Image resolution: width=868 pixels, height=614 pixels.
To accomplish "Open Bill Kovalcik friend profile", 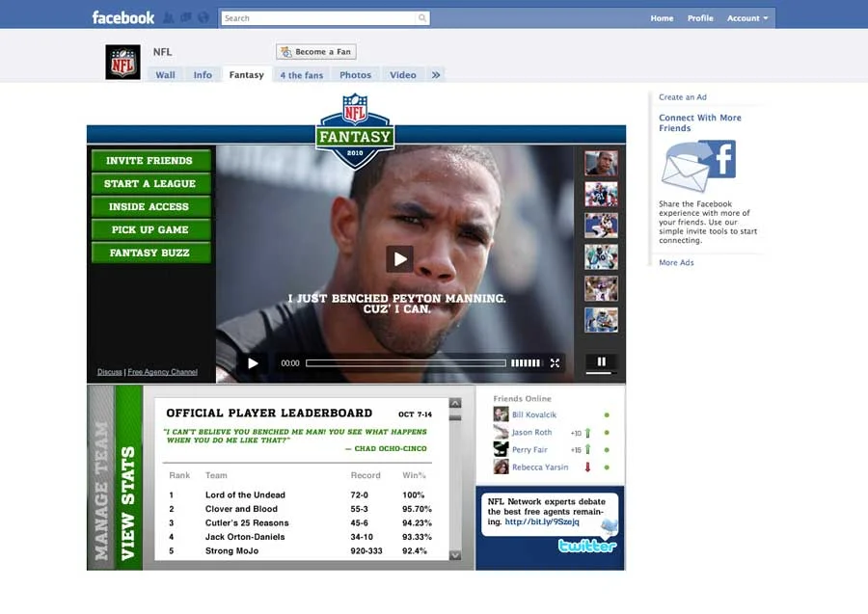I will coord(533,414).
